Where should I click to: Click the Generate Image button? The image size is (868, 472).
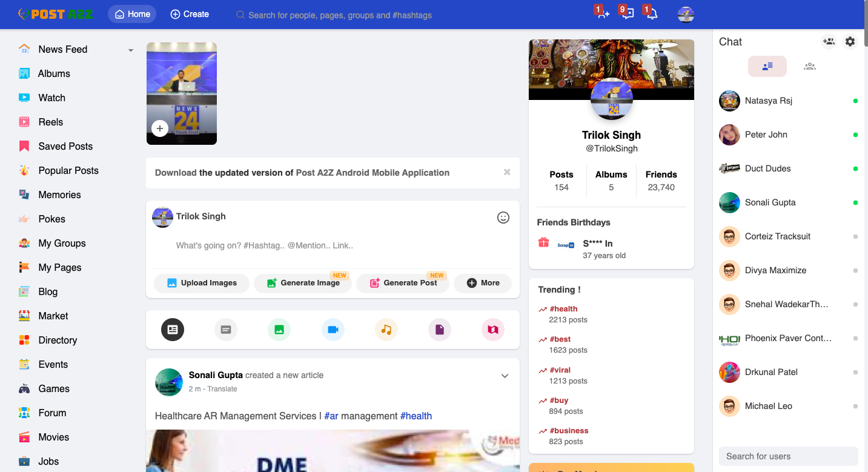tap(303, 283)
